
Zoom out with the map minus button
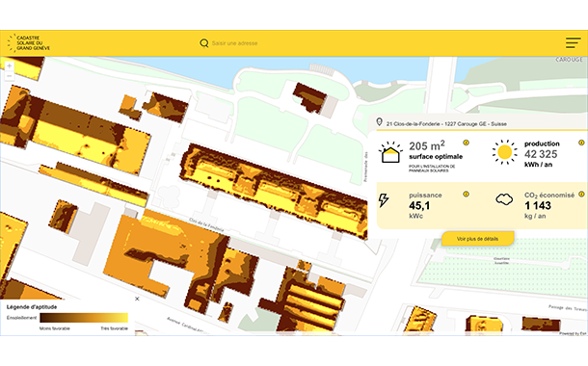(10, 76)
